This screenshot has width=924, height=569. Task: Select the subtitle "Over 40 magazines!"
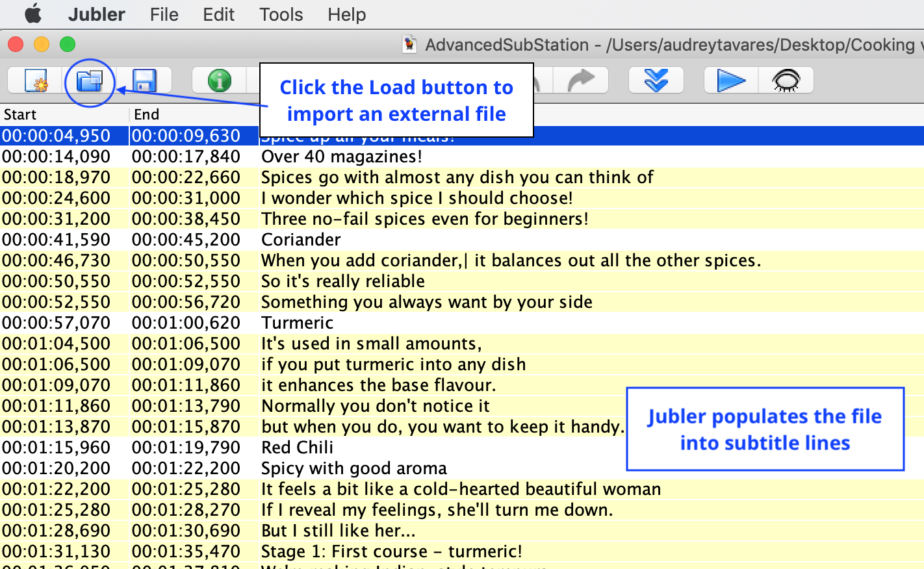tap(342, 157)
